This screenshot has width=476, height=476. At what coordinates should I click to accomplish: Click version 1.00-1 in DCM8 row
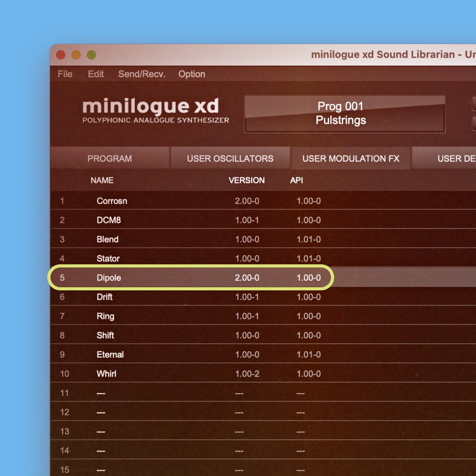[x=247, y=220]
